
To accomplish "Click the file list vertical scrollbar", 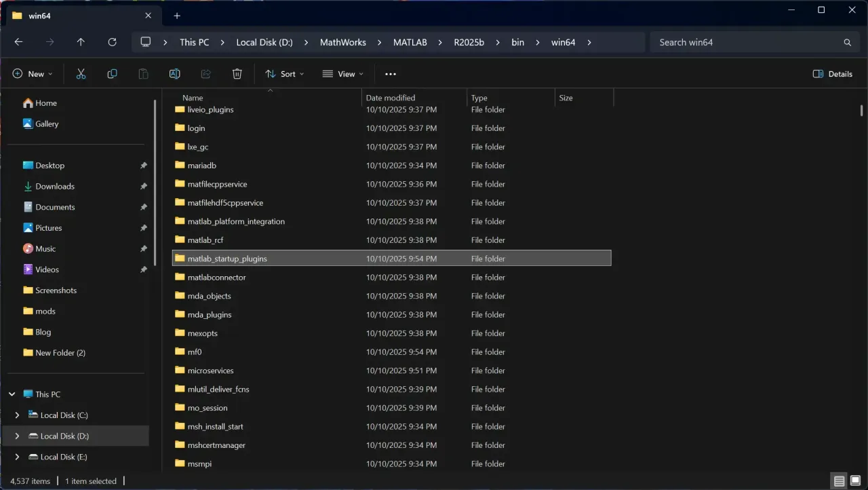I will pos(862,110).
